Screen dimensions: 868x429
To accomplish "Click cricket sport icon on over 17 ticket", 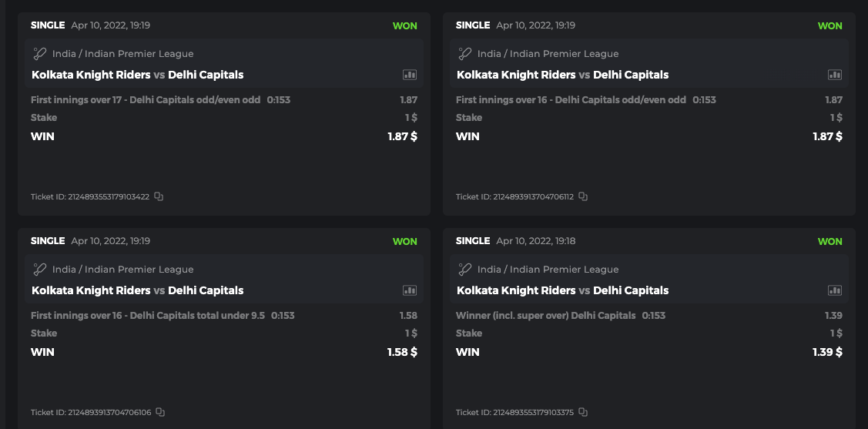I will point(40,54).
